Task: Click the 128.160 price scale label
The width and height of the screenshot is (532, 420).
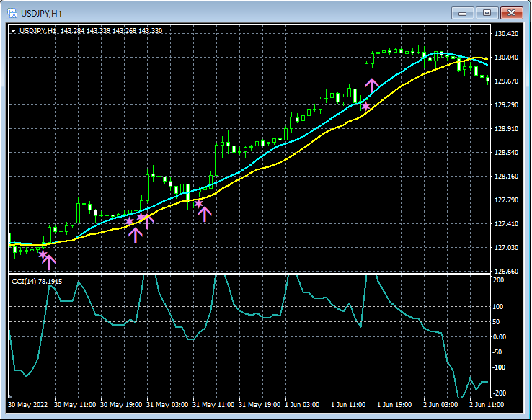Action: 507,177
